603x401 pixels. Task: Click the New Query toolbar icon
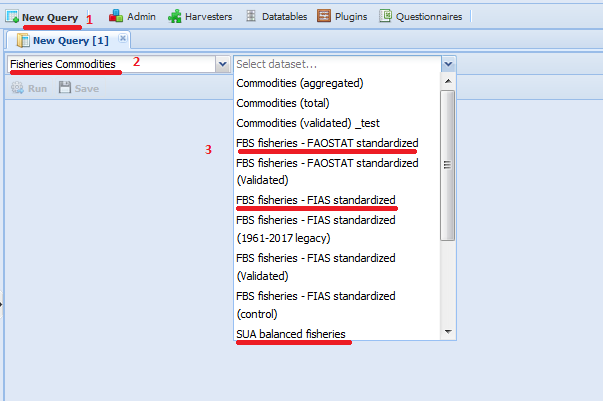click(12, 16)
